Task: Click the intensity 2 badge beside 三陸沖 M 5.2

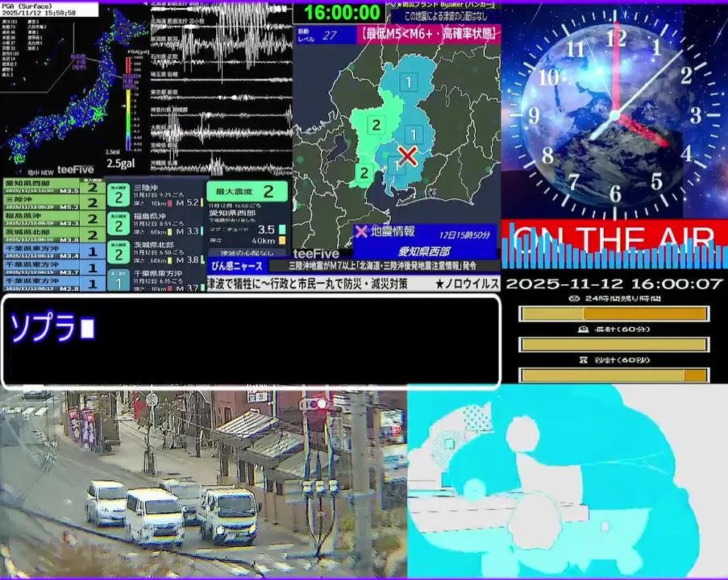Action: click(x=119, y=197)
